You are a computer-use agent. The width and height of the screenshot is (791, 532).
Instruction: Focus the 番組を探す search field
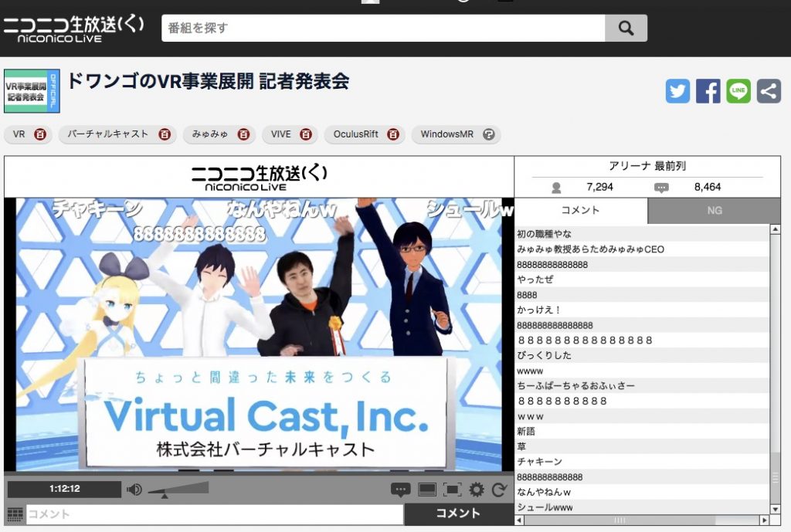383,28
